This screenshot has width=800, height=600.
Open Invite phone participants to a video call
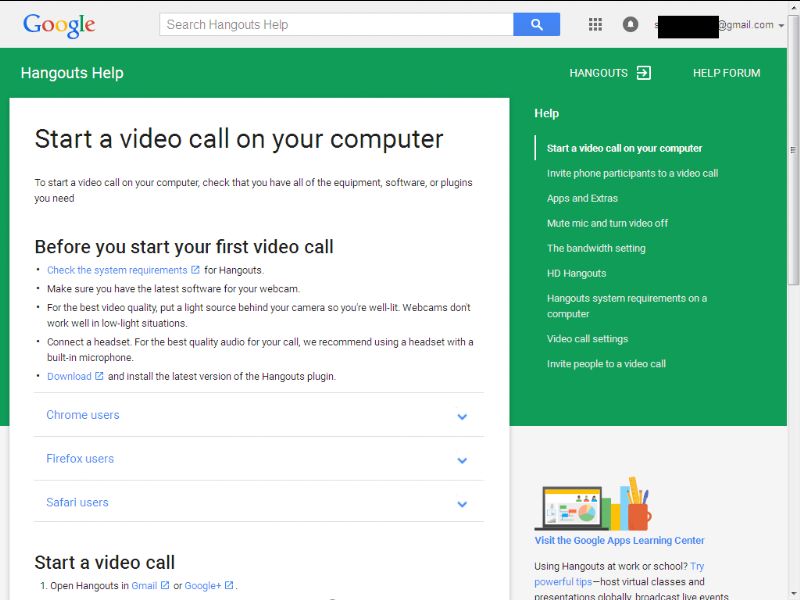pos(632,173)
